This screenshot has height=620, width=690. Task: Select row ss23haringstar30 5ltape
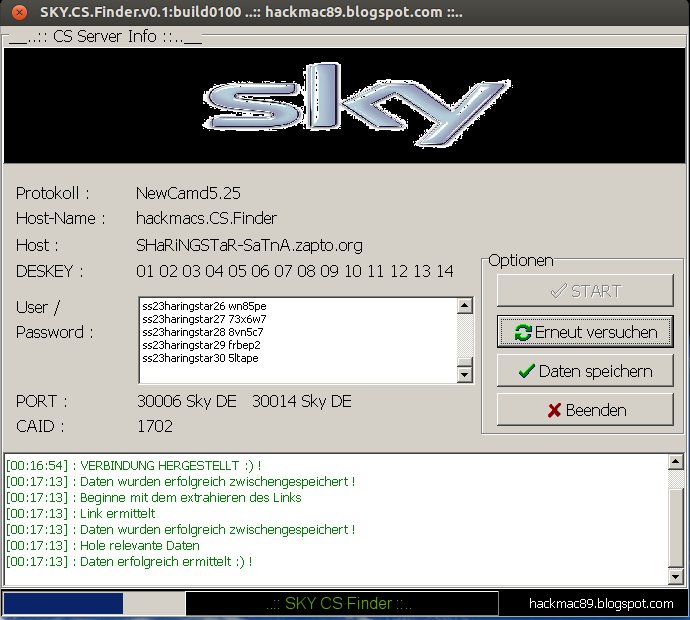(200, 358)
